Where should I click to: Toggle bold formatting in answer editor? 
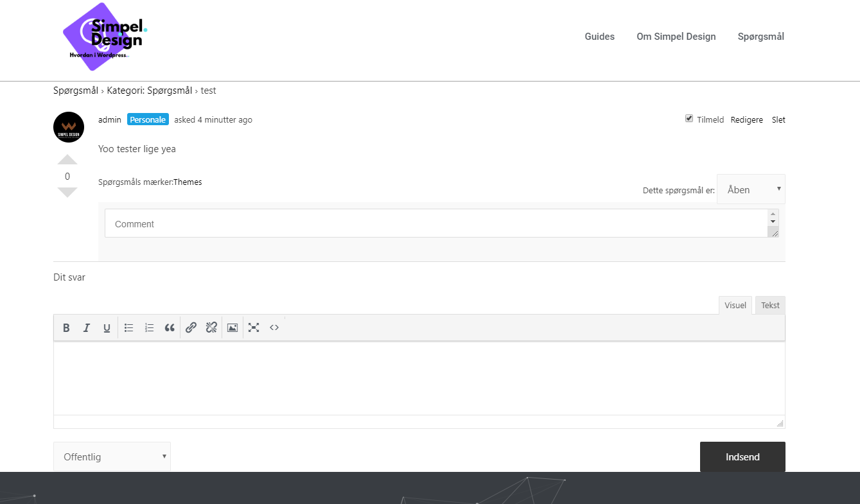tap(66, 327)
